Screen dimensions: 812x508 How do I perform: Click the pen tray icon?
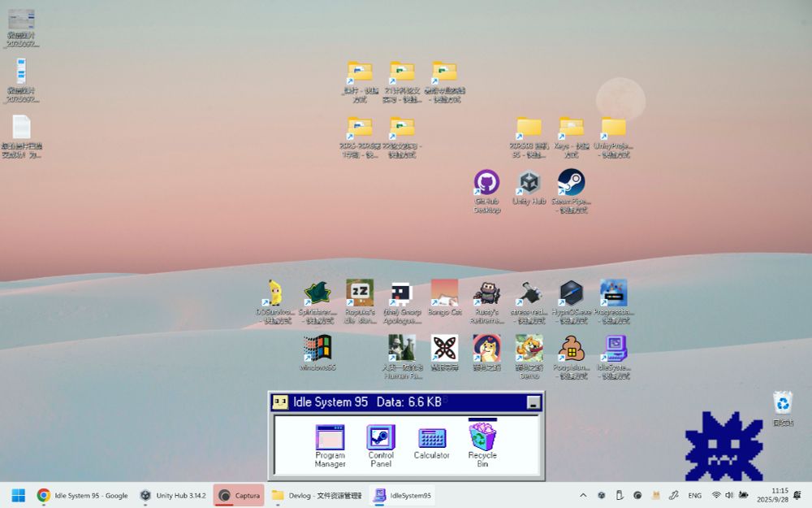(x=674, y=496)
